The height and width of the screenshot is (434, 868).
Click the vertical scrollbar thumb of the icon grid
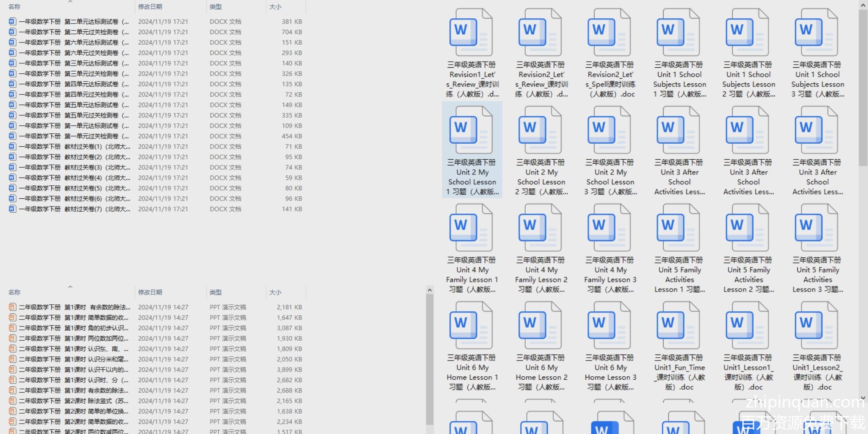(x=863, y=87)
